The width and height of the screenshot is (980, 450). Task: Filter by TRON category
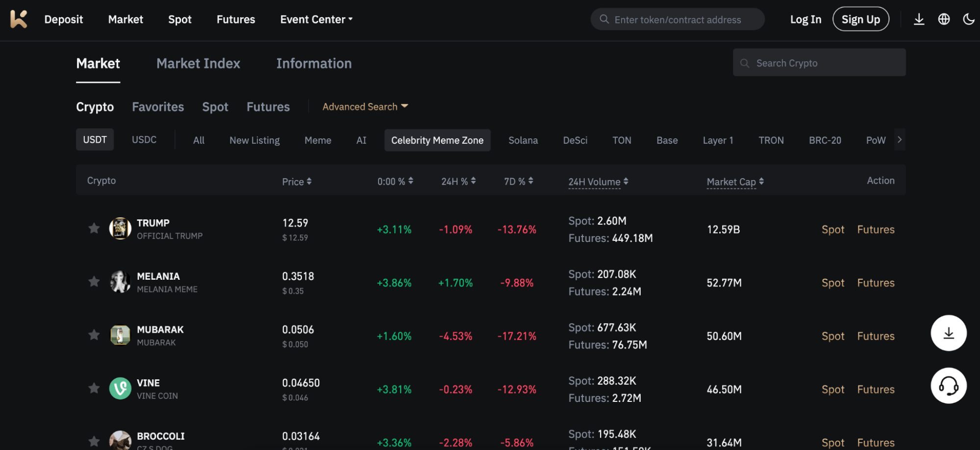[771, 140]
